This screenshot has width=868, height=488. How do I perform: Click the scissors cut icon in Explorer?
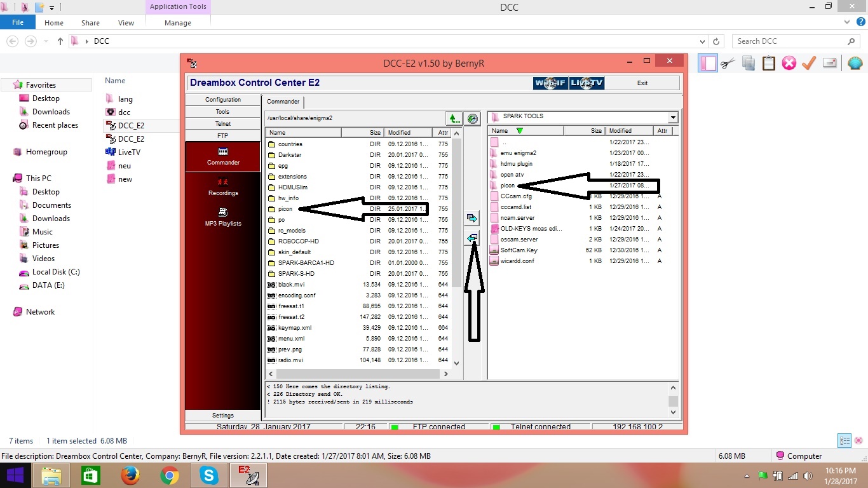(x=728, y=63)
